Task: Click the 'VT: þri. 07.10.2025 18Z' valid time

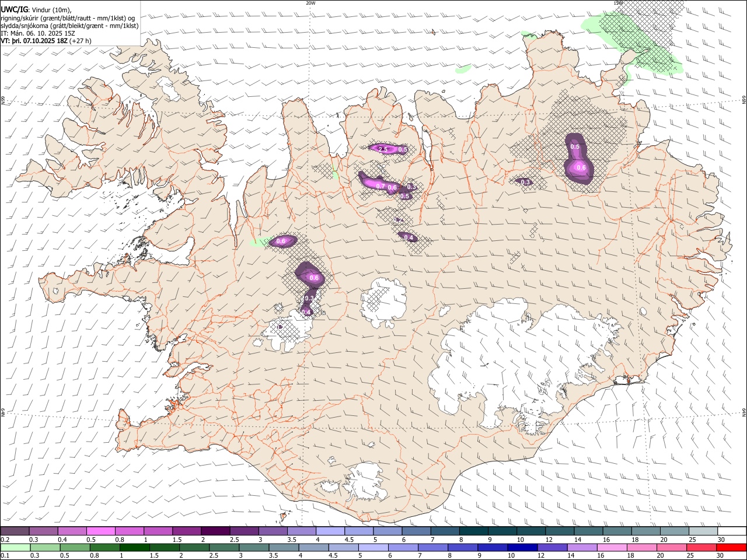Action: point(34,41)
